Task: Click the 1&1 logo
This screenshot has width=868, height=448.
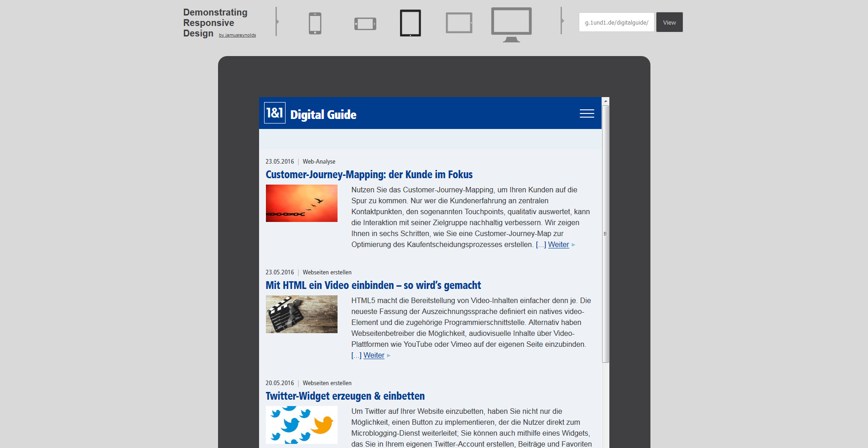Action: point(275,113)
